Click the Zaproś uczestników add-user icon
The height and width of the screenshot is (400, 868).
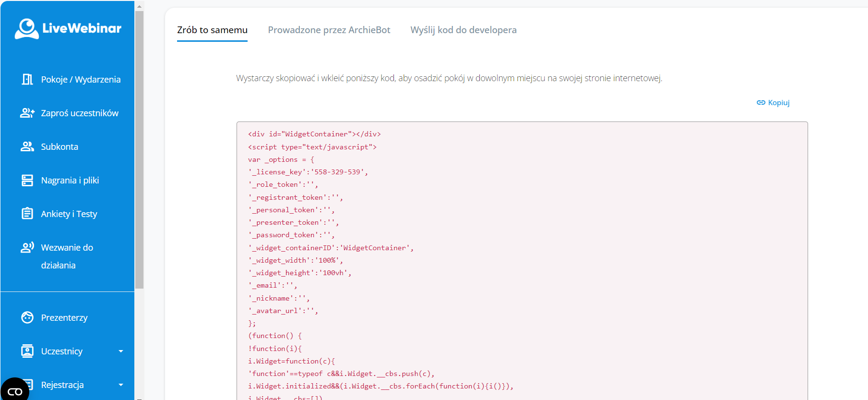tap(27, 113)
